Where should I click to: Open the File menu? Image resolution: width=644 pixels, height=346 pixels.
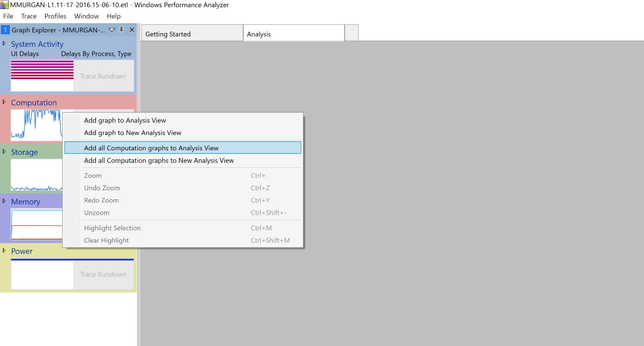point(8,16)
